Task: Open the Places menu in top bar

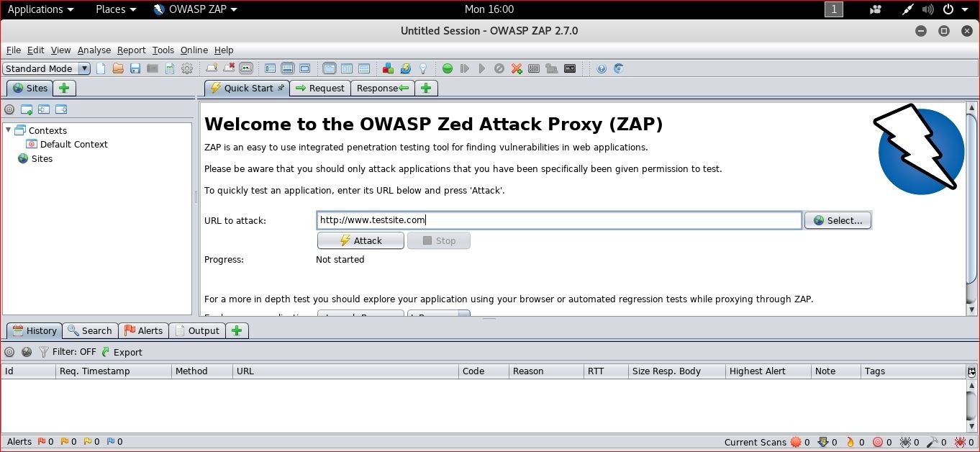Action: coord(116,9)
